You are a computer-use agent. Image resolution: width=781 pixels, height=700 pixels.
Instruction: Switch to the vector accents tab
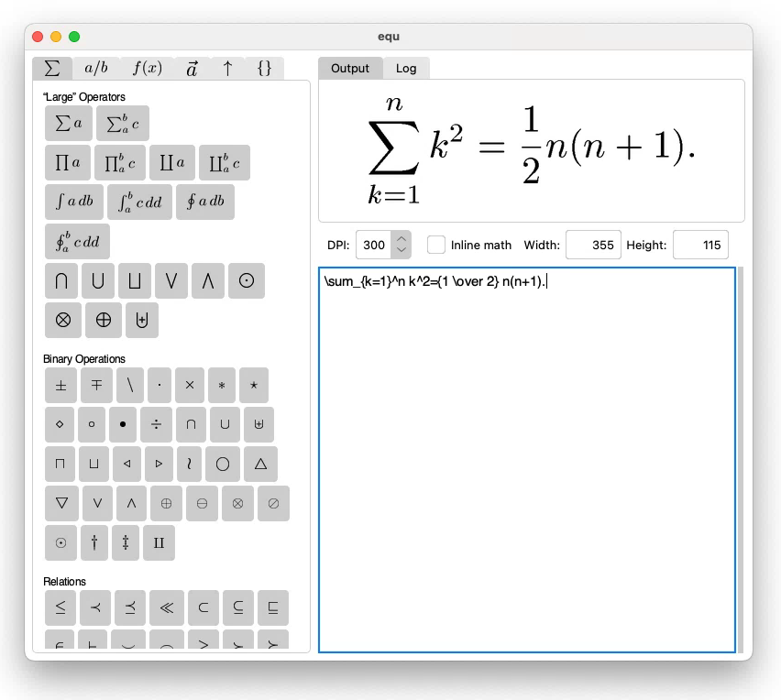(192, 68)
